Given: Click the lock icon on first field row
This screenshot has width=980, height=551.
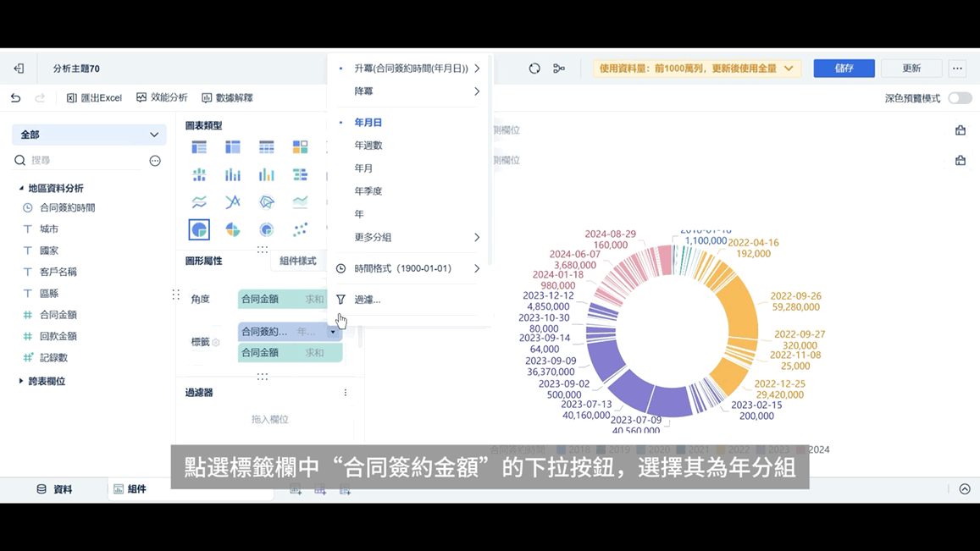Looking at the screenshot, I should 961,130.
